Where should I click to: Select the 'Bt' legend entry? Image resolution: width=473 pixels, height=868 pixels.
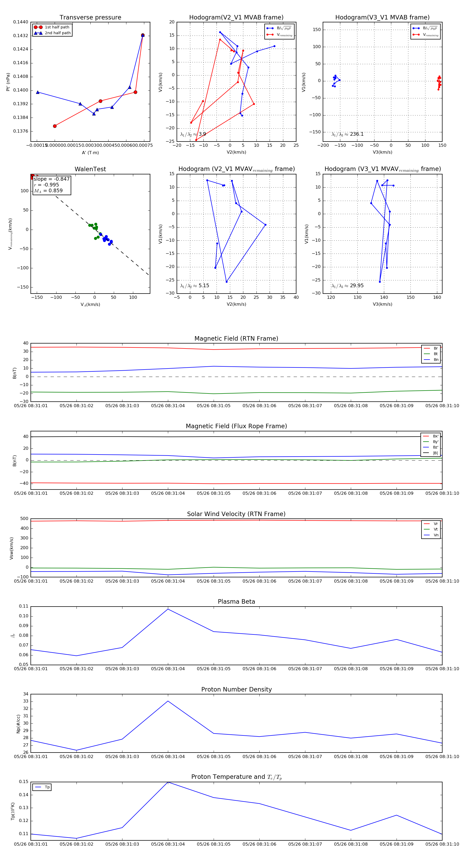tap(431, 354)
